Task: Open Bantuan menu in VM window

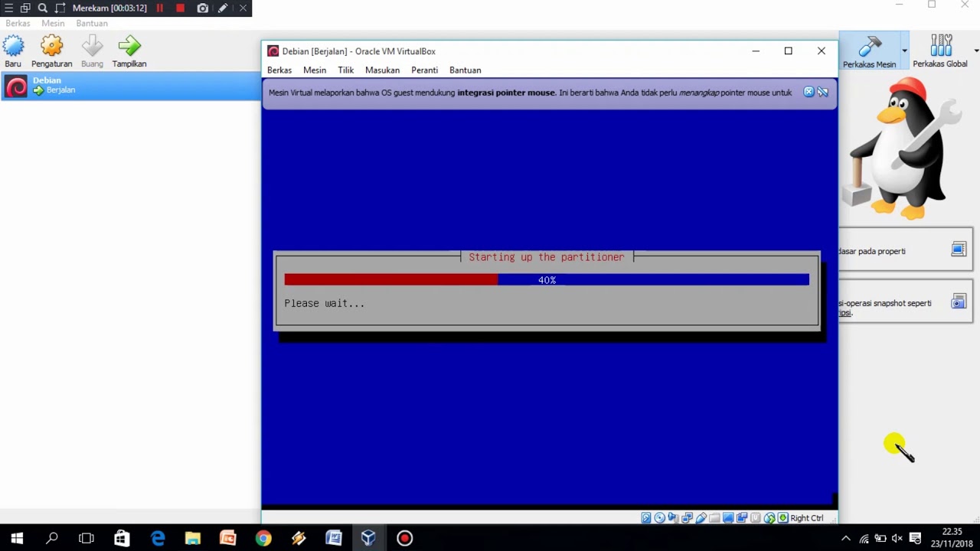Action: (x=465, y=70)
